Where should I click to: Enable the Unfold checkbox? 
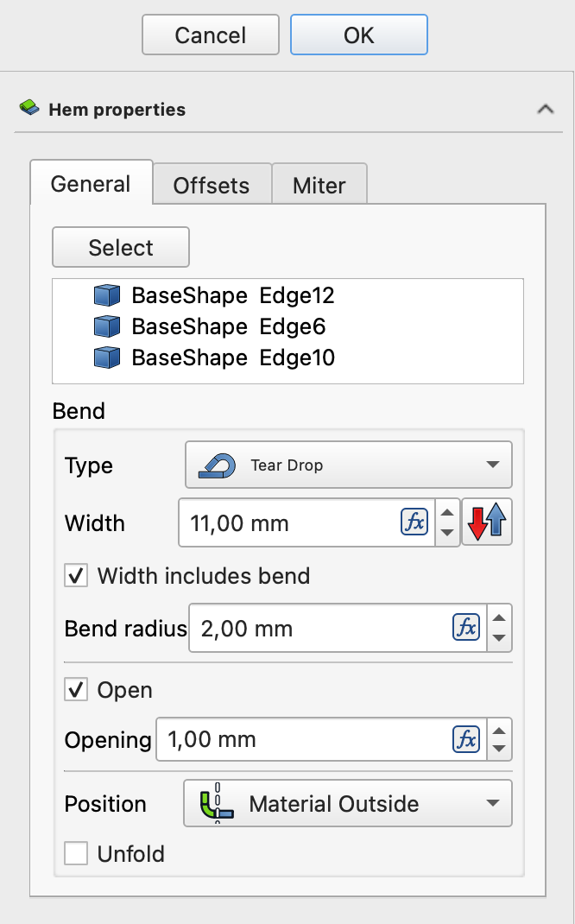pos(77,854)
